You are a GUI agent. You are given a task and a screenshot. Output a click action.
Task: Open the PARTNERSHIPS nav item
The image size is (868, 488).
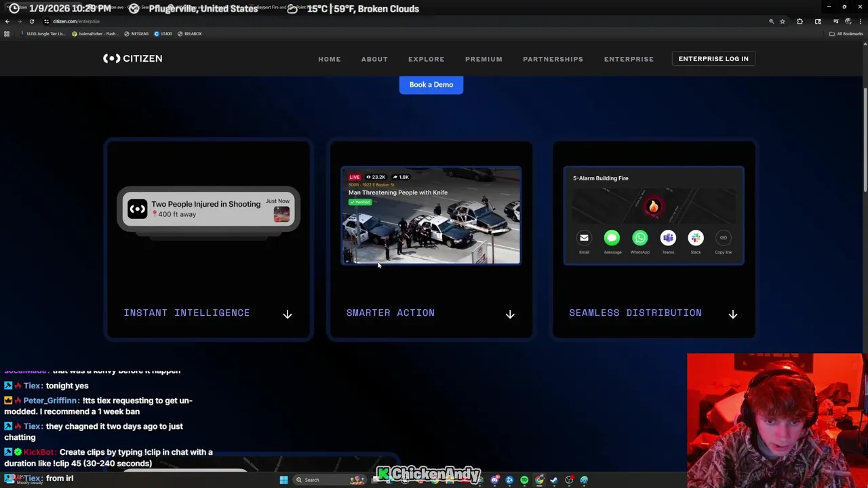[x=553, y=59]
